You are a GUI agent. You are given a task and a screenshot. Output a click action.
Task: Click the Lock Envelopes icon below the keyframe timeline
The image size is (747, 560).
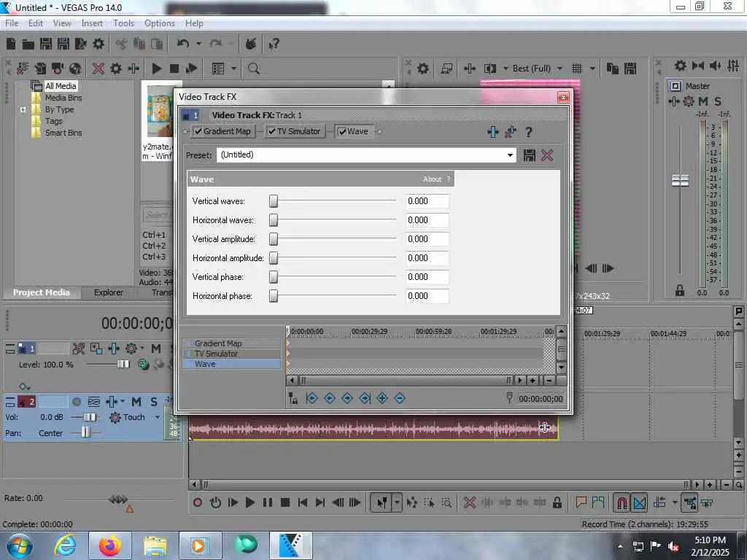(293, 399)
